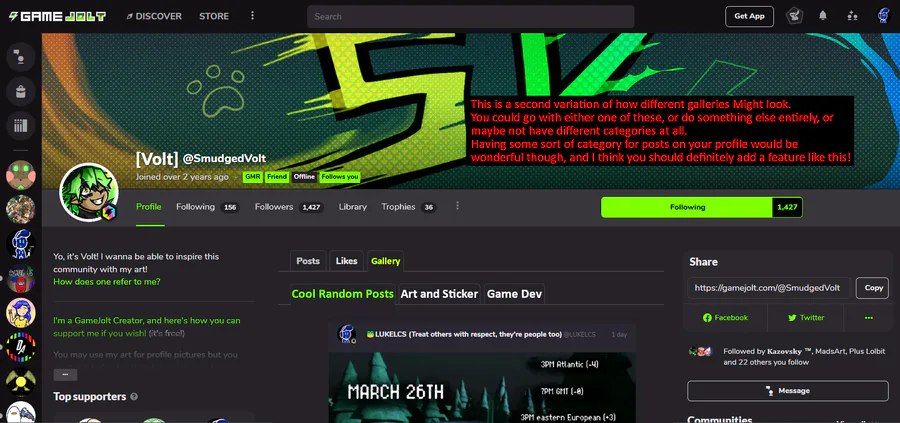The height and width of the screenshot is (423, 900).
Task: Click the Message button
Action: click(788, 391)
